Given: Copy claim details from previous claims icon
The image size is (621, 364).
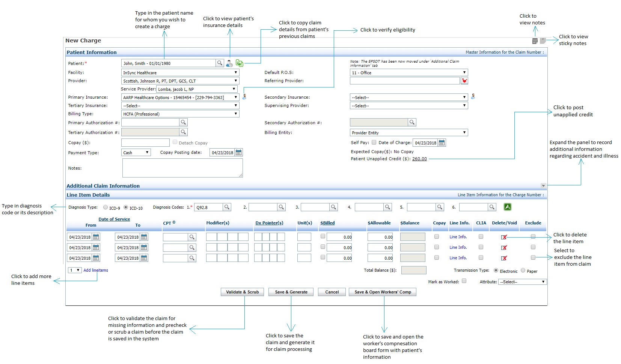Looking at the screenshot, I should point(239,63).
